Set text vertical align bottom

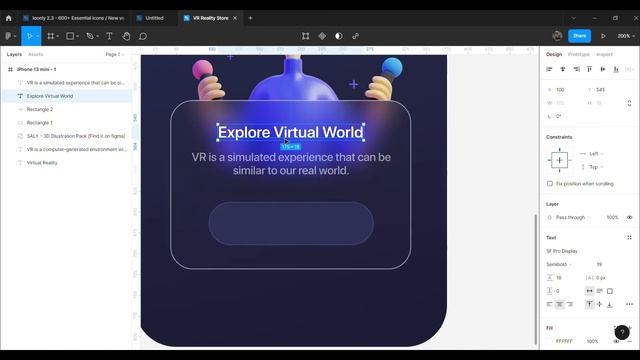coord(610,304)
